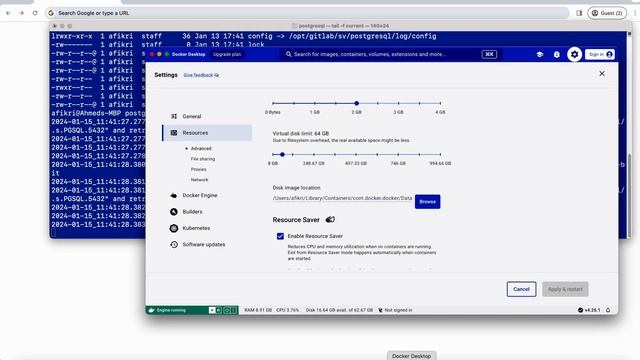This screenshot has height=360, width=640.
Task: Click the Give feedback link
Action: [x=201, y=75]
